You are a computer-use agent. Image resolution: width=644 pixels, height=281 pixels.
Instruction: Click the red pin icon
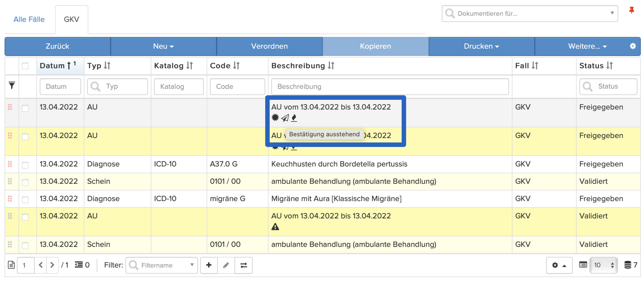632,10
